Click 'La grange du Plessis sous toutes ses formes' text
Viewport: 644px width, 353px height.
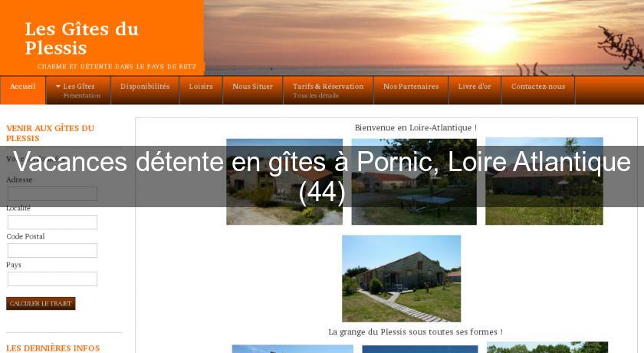pyautogui.click(x=416, y=332)
